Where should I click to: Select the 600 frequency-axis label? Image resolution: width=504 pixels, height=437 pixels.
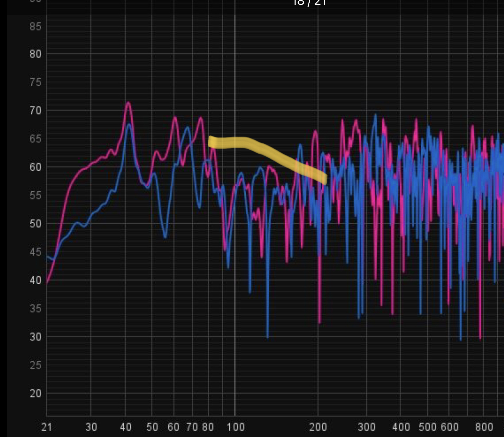pos(450,427)
